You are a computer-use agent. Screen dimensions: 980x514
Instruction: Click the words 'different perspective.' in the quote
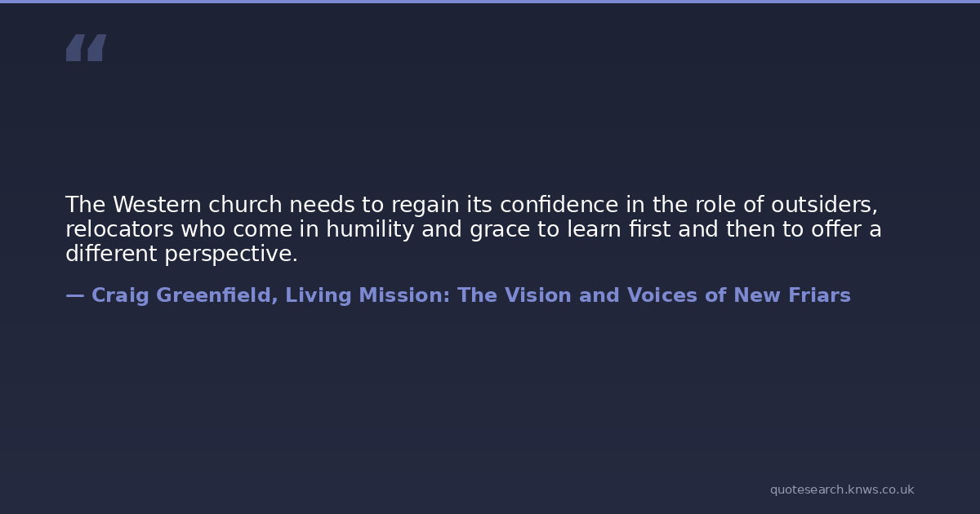coord(181,254)
